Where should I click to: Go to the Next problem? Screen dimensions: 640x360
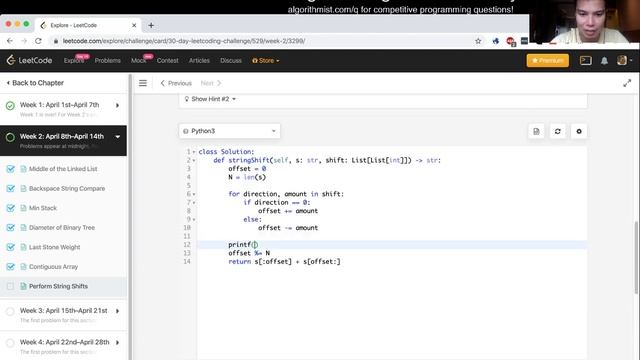point(211,83)
